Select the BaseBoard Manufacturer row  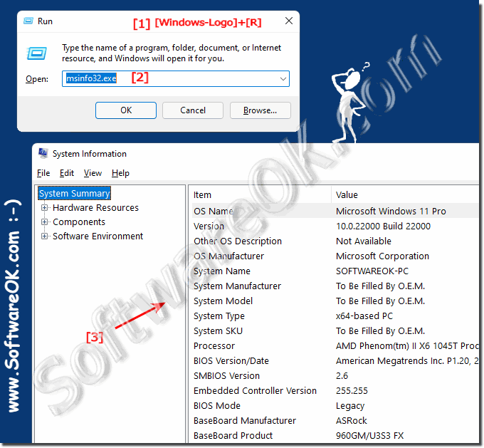tap(335, 420)
